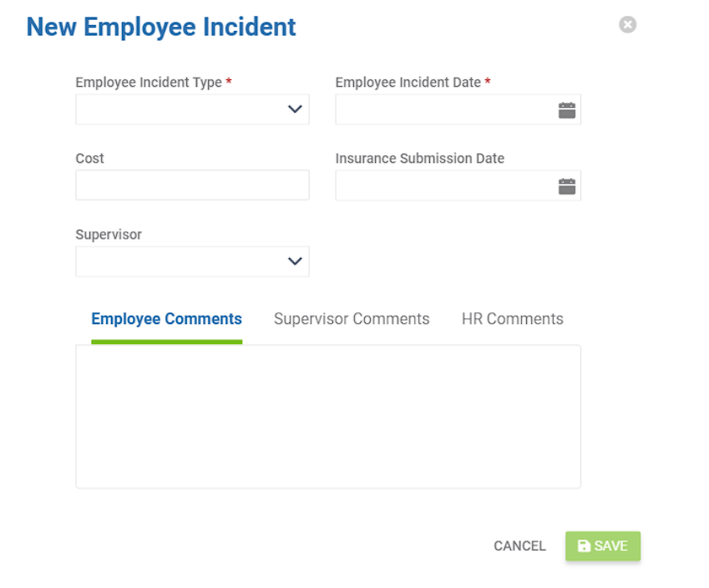Click the SAVE button
Viewport: 709px width, 588px height.
point(602,545)
